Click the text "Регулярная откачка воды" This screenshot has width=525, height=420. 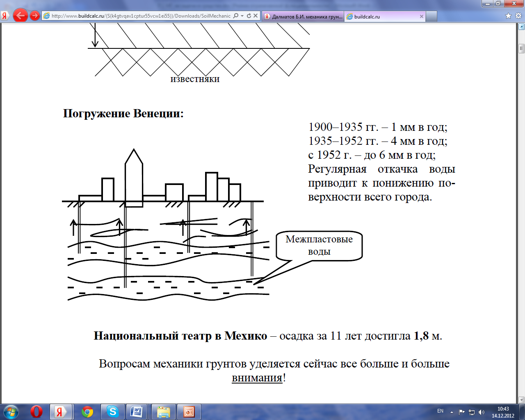pos(381,169)
